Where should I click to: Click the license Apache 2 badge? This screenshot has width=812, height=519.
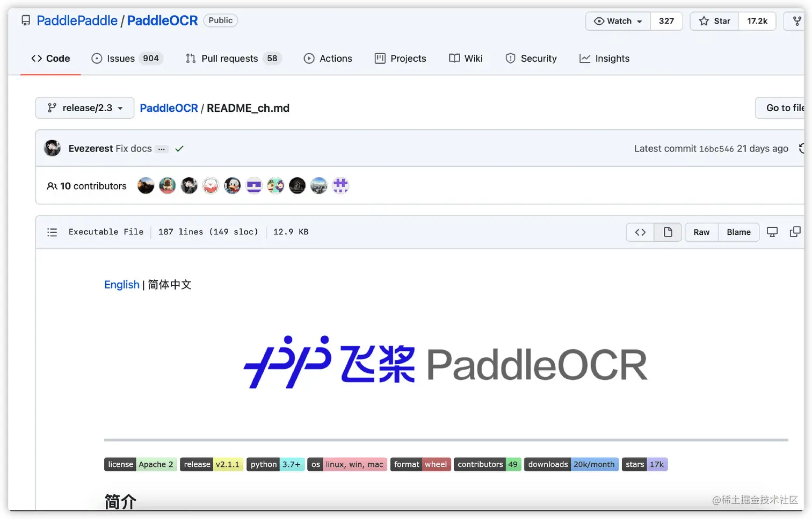(140, 464)
